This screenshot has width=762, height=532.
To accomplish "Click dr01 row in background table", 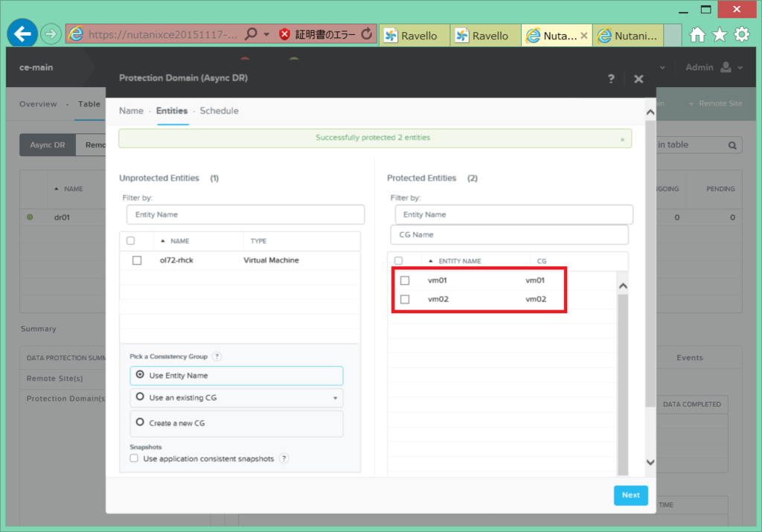I will [63, 218].
